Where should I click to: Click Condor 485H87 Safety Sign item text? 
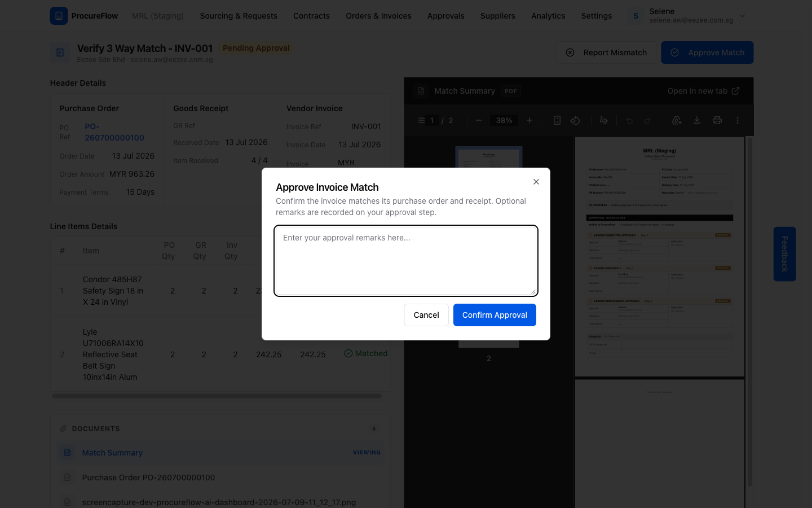113,291
